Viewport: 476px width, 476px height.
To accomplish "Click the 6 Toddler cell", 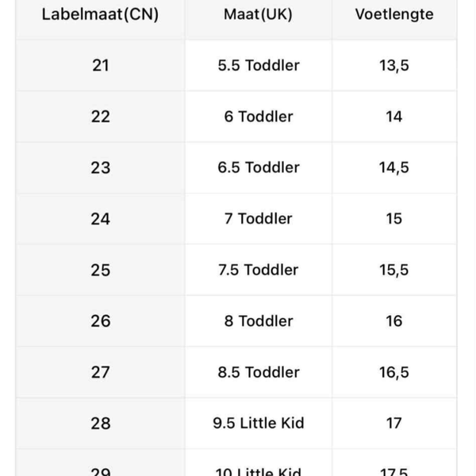I will click(x=259, y=117).
